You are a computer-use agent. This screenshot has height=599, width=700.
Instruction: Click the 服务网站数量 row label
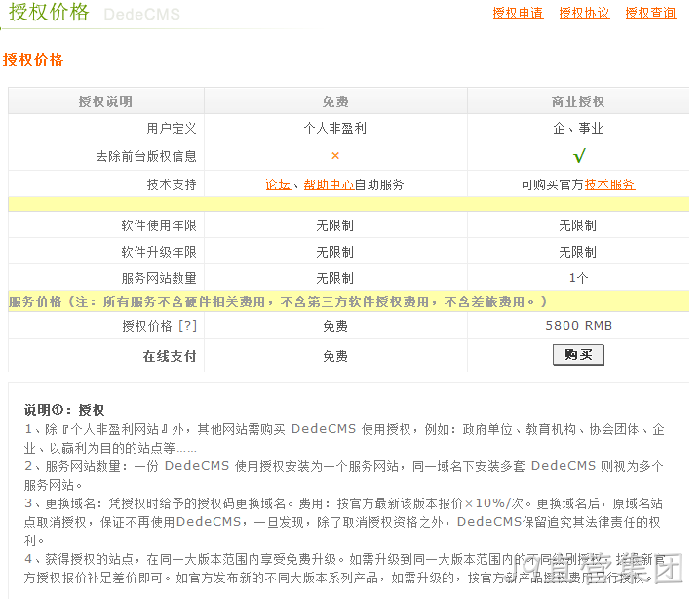pyautogui.click(x=159, y=278)
